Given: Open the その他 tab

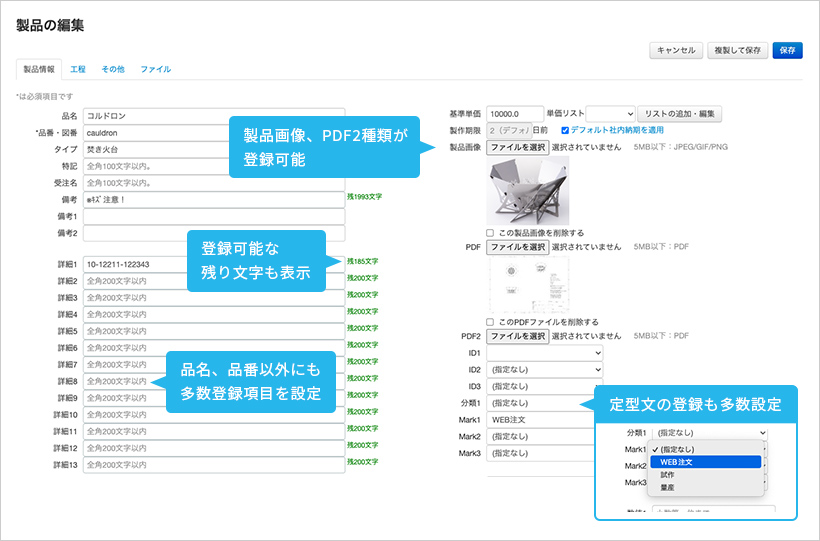Looking at the screenshot, I should pos(113,69).
